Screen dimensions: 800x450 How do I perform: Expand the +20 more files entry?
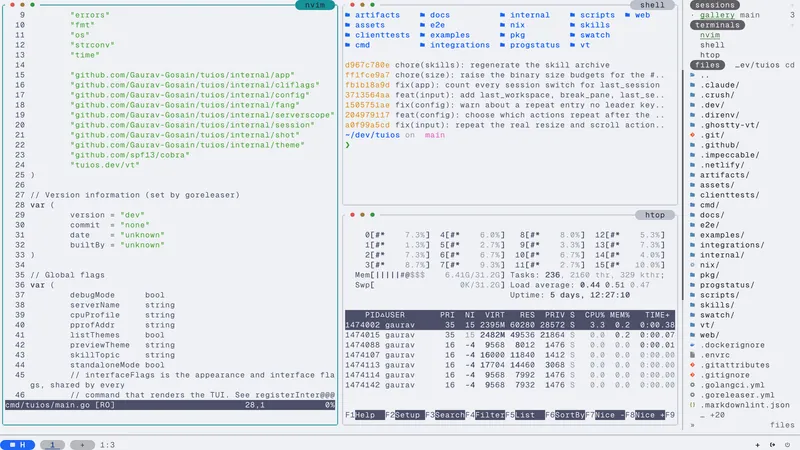click(x=712, y=415)
